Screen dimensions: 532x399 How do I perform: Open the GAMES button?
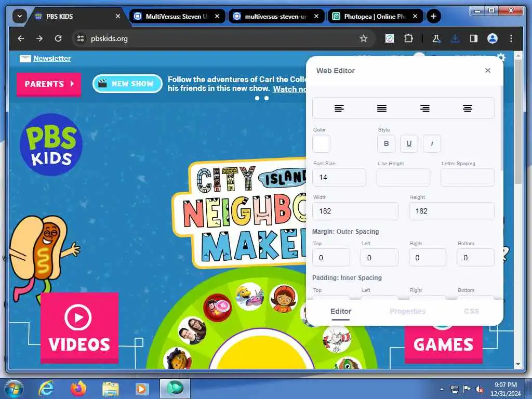coord(444,344)
